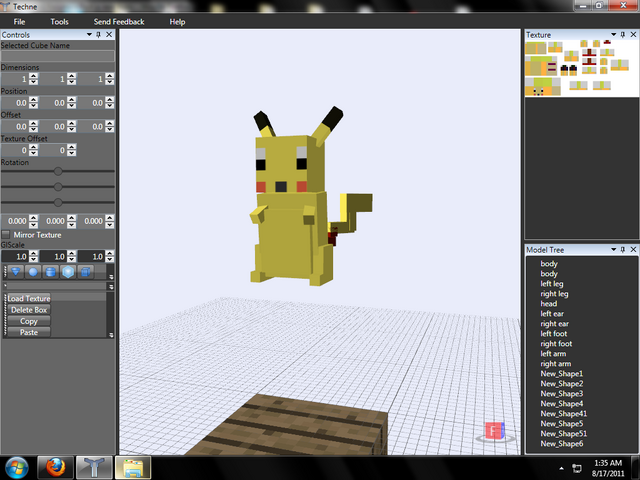640x480 pixels.
Task: Select right foot in Model Tree
Action: coord(556,344)
